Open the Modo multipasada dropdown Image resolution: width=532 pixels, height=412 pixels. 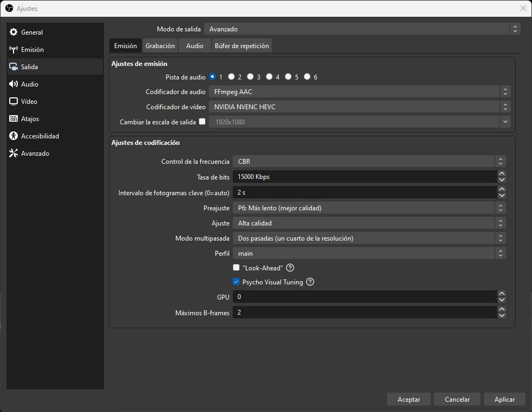(x=369, y=238)
